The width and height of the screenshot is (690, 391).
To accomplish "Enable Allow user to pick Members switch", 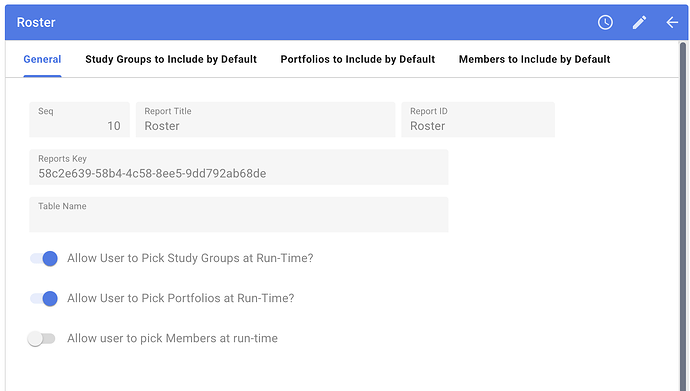I will click(41, 339).
